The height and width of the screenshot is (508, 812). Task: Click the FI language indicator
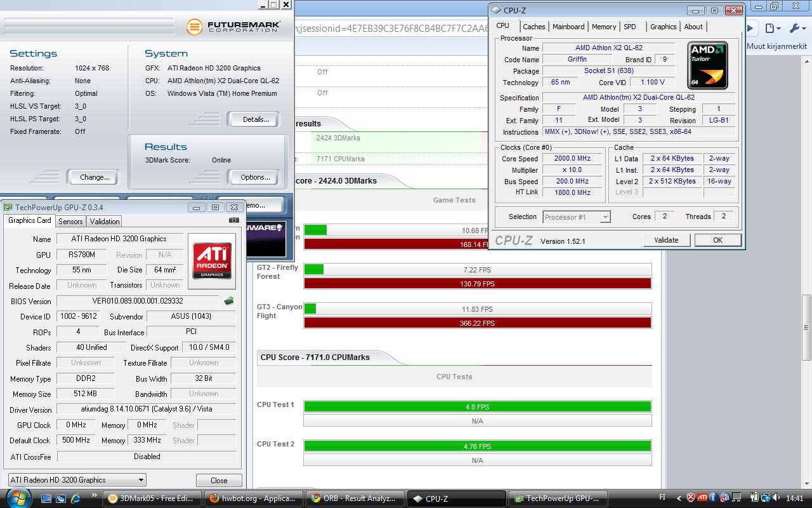(663, 498)
